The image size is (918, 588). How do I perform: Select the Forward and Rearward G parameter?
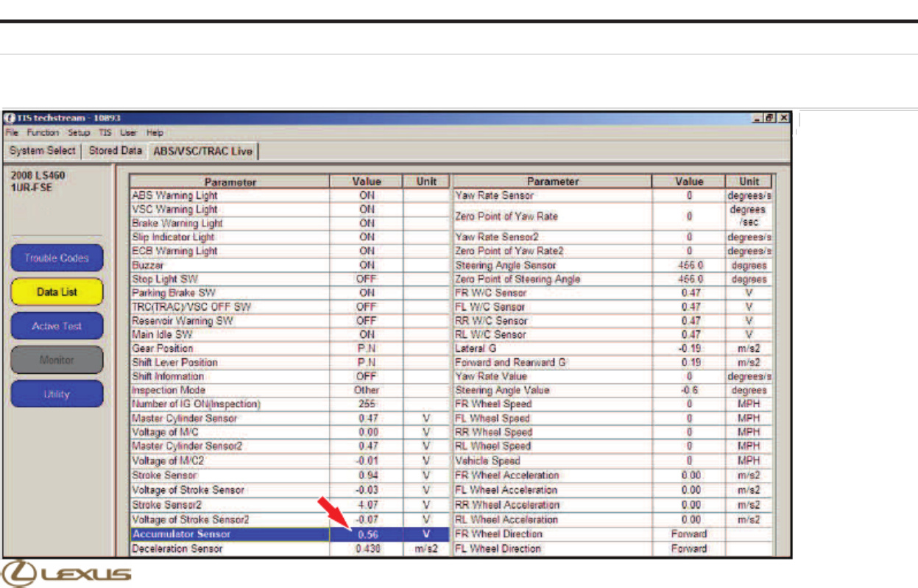point(511,362)
